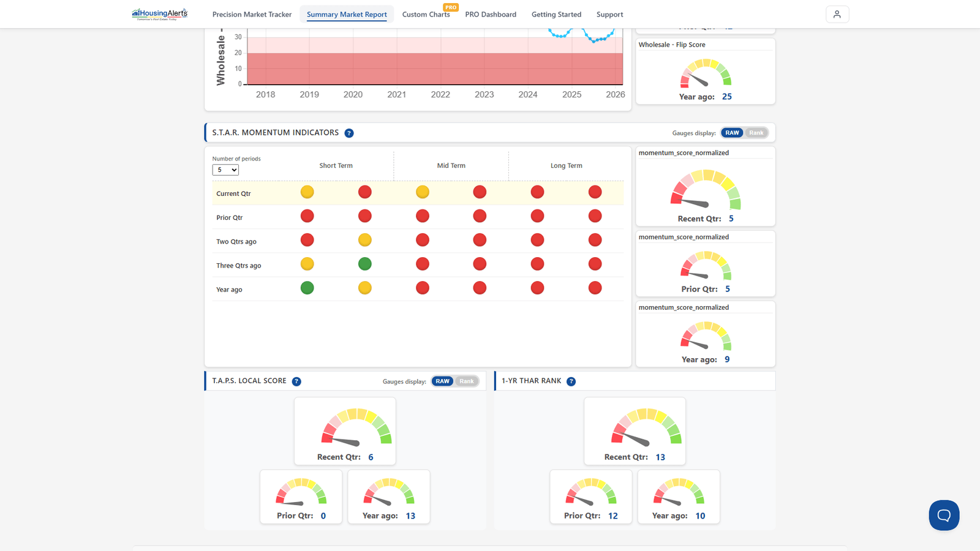Set S.T.A.R. gauges display to RAW

732,133
